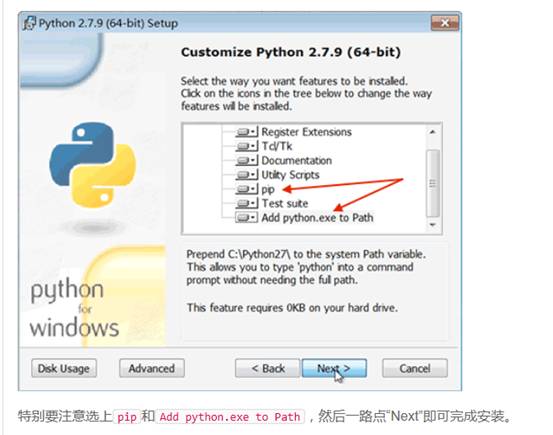Image resolution: width=553 pixels, height=435 pixels.
Task: Click the feature tree scrollbar down arrow
Action: (432, 225)
